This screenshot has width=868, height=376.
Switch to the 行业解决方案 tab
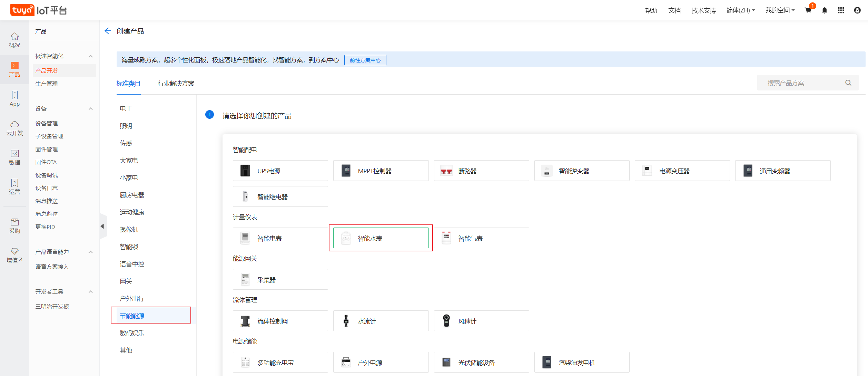(176, 84)
